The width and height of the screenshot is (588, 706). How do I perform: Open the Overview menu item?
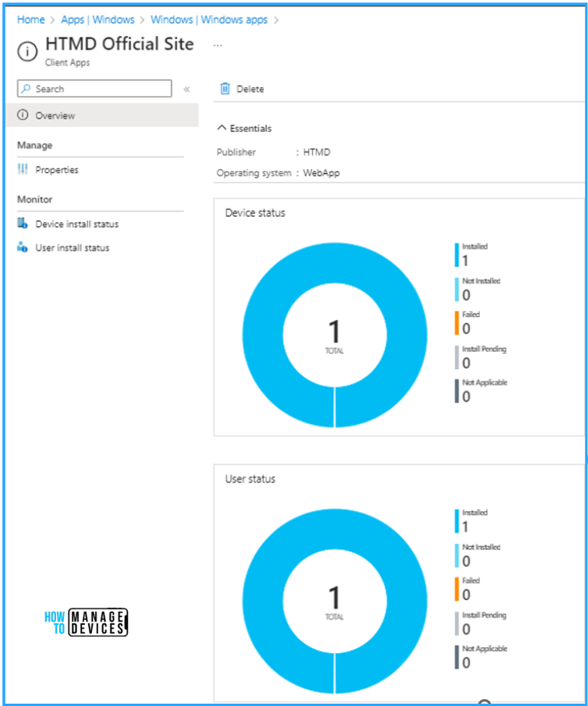tap(102, 115)
